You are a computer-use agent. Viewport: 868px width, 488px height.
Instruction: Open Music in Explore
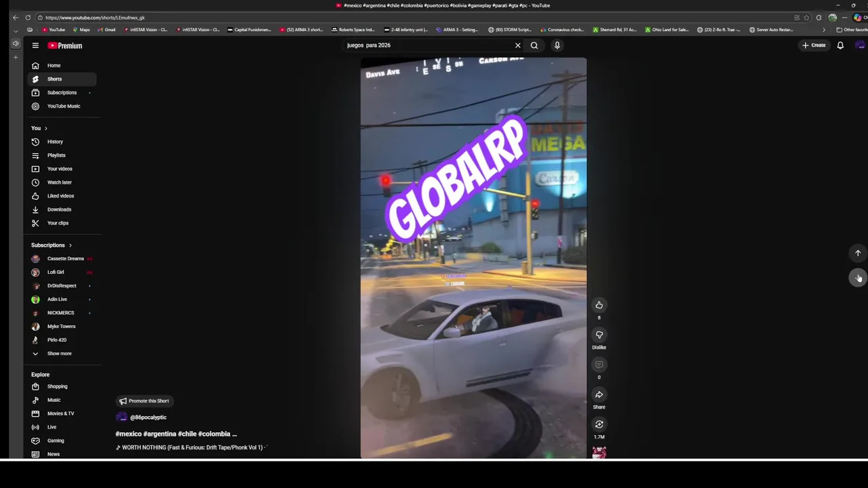pyautogui.click(x=62, y=400)
